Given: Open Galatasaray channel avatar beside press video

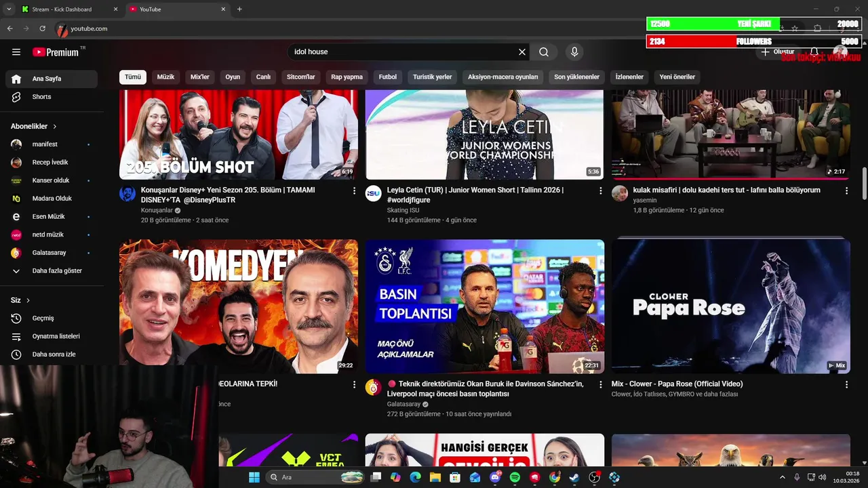Looking at the screenshot, I should [374, 387].
